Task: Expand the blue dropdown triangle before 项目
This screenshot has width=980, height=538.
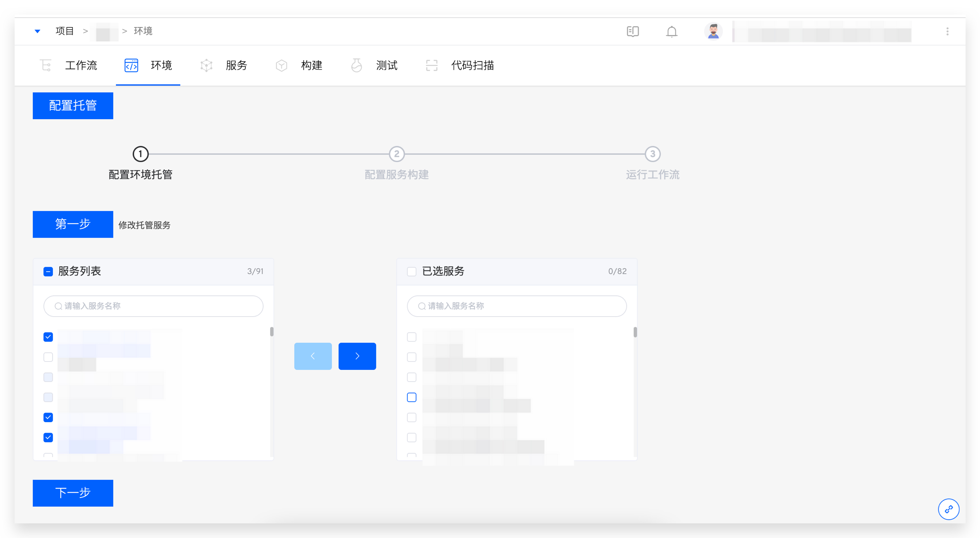Action: pos(37,31)
